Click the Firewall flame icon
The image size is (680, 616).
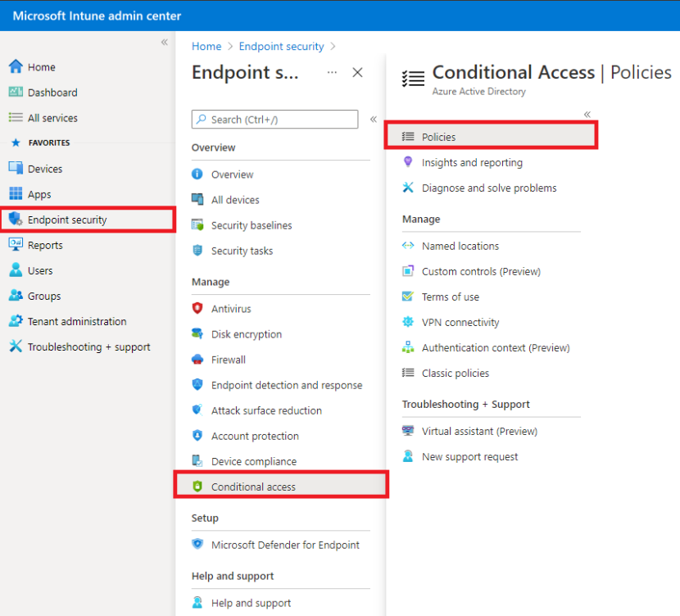pos(198,359)
